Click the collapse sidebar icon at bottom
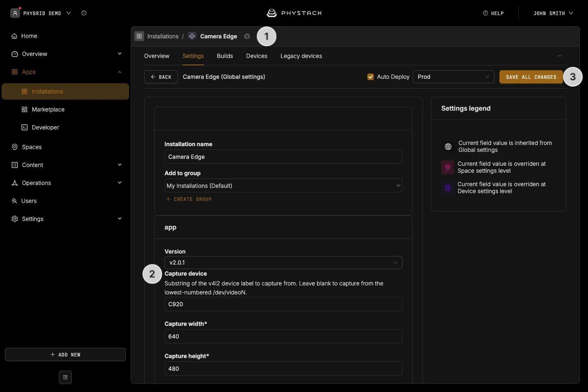The image size is (588, 392). [65, 377]
